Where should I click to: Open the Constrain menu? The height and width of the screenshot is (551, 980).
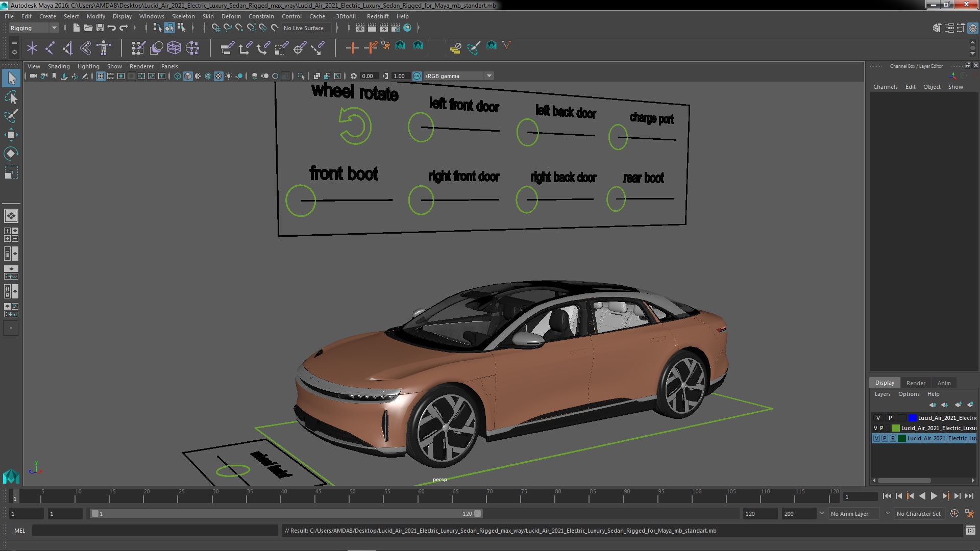[x=261, y=16]
